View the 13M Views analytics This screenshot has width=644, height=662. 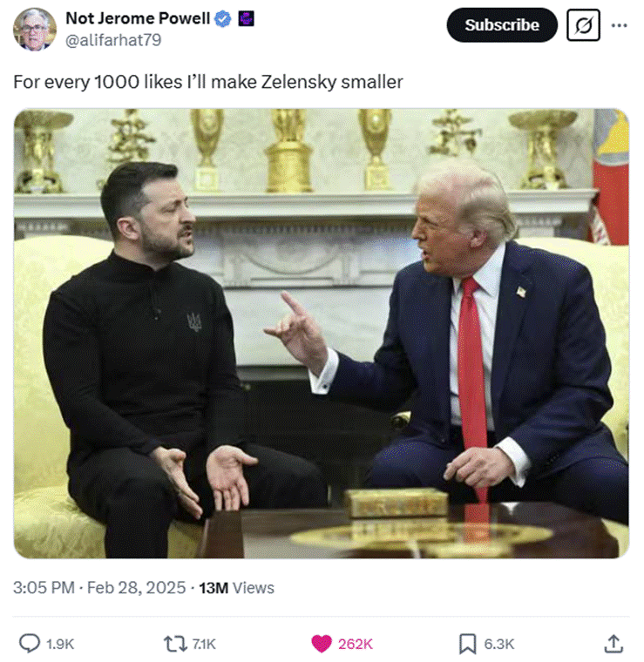click(236, 588)
